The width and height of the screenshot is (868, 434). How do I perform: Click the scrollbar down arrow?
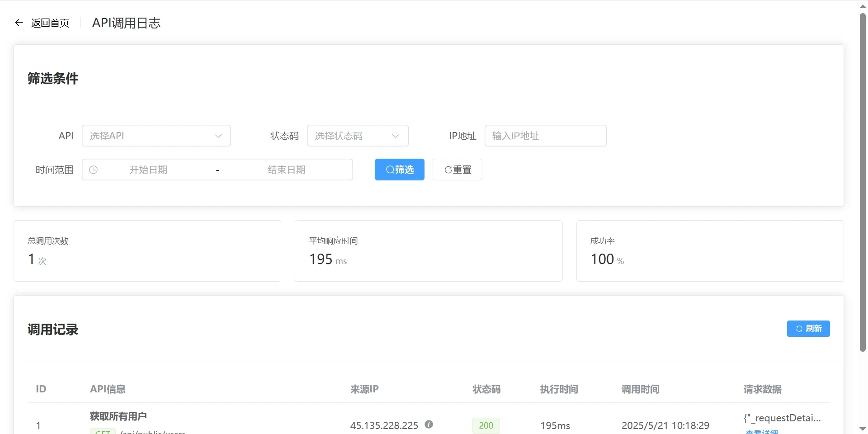(x=863, y=429)
